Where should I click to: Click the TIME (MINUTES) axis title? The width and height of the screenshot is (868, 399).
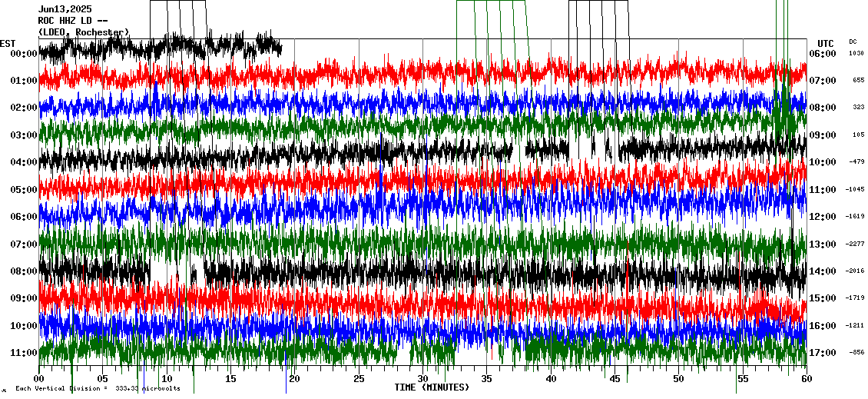click(432, 387)
